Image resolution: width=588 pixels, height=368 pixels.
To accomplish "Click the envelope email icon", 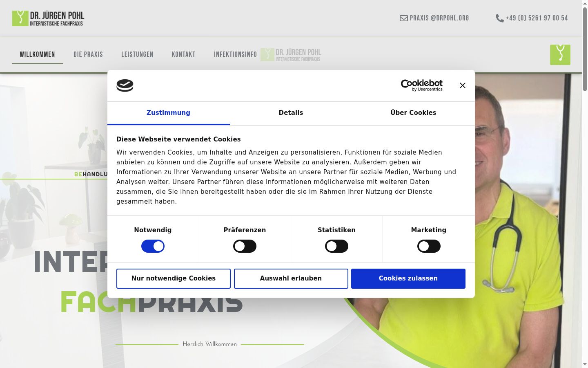I will [x=403, y=18].
